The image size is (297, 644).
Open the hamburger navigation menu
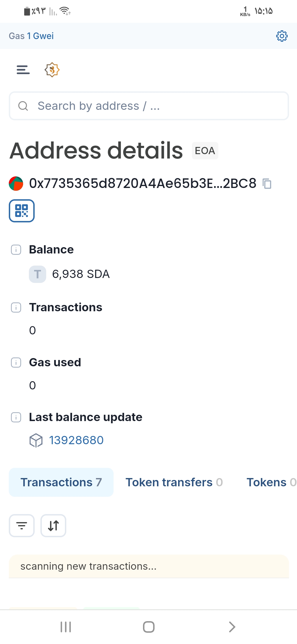(x=23, y=70)
